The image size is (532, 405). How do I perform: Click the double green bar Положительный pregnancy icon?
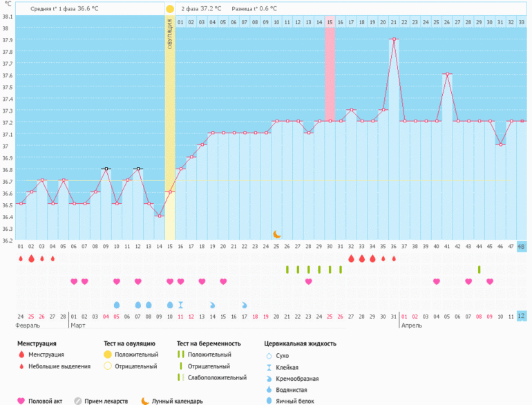coord(181,355)
